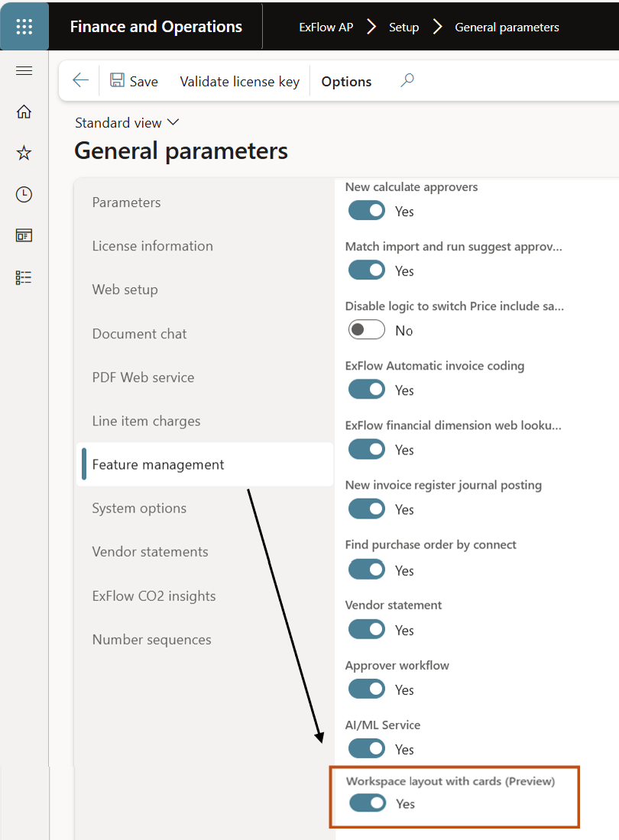
Task: Open Modules list icon in sidebar
Action: [x=24, y=277]
